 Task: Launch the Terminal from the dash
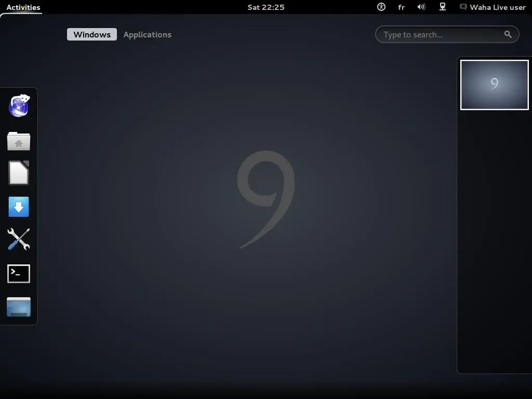click(x=19, y=273)
